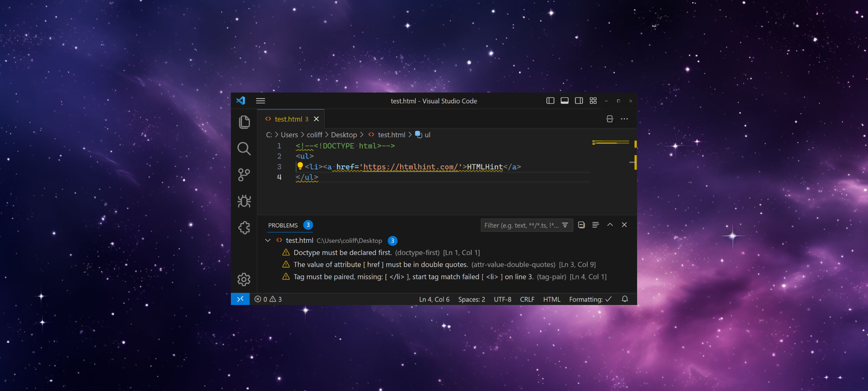Click the quick fix lightbulb on line 3

tap(301, 166)
